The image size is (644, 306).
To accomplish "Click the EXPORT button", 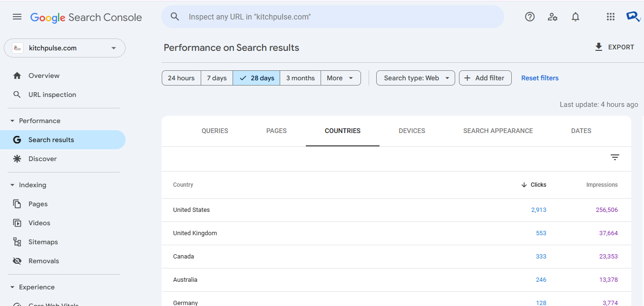I will click(x=615, y=47).
